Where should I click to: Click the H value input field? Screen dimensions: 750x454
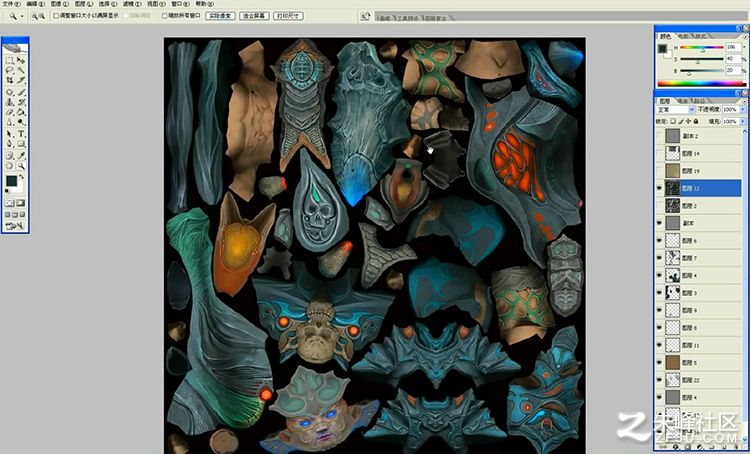pos(733,47)
